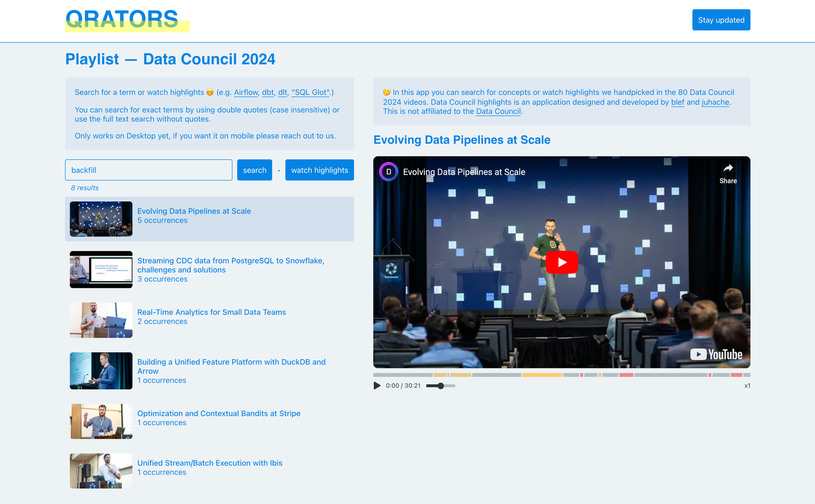Image resolution: width=815 pixels, height=504 pixels.
Task: Click the channel avatar "D" icon
Action: (388, 172)
